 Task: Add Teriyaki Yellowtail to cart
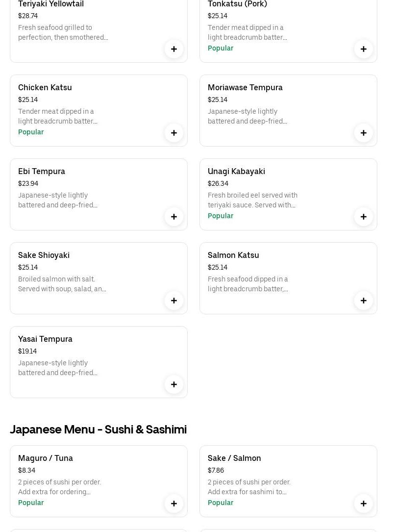click(174, 49)
